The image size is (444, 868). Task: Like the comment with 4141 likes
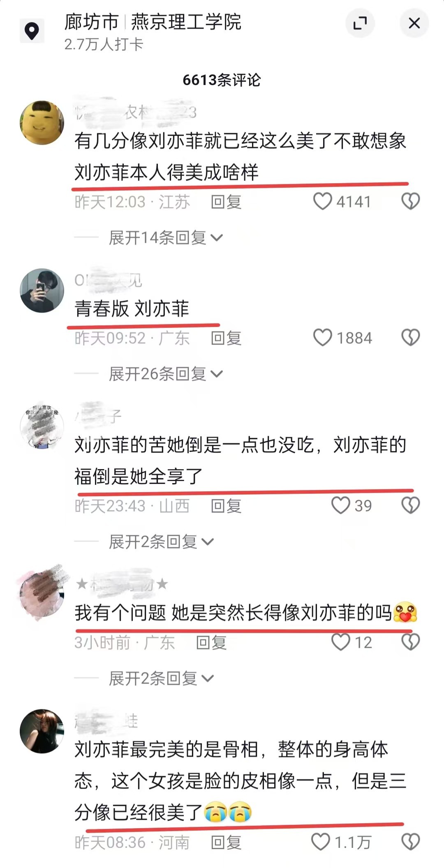coord(323,201)
